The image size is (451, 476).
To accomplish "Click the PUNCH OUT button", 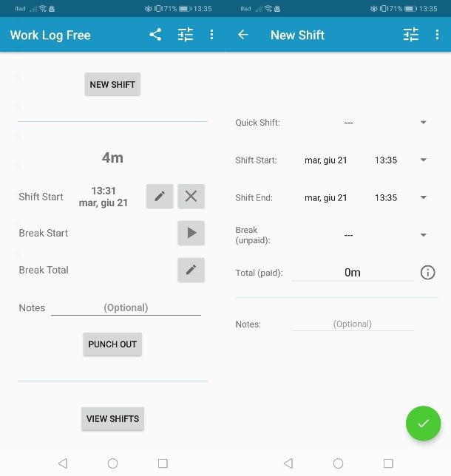I will [x=112, y=344].
